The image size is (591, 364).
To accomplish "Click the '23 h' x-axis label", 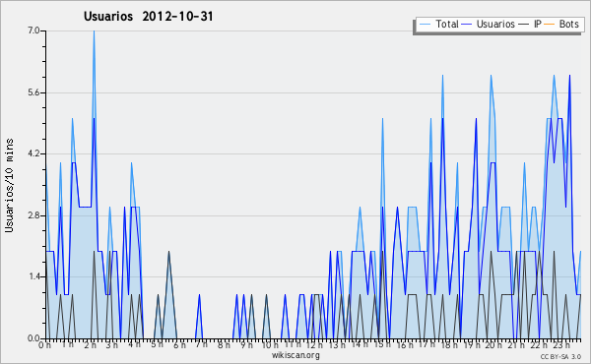I will (x=560, y=345).
